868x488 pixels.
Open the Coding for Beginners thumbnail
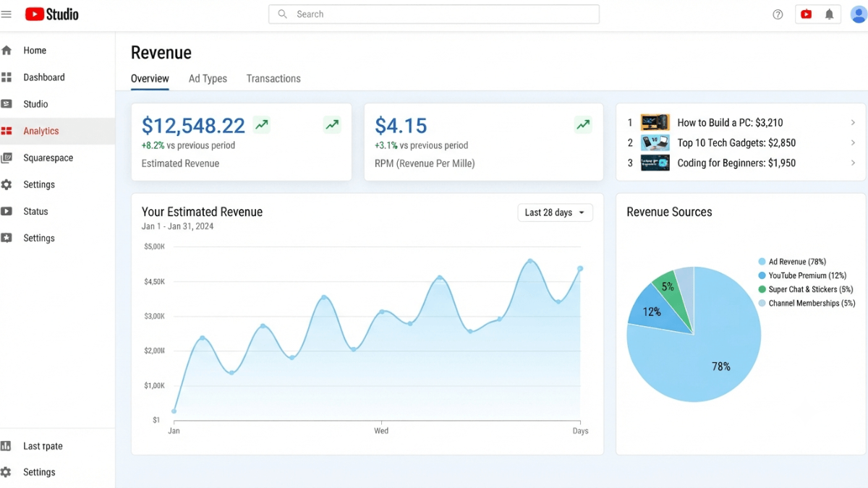[x=655, y=163]
